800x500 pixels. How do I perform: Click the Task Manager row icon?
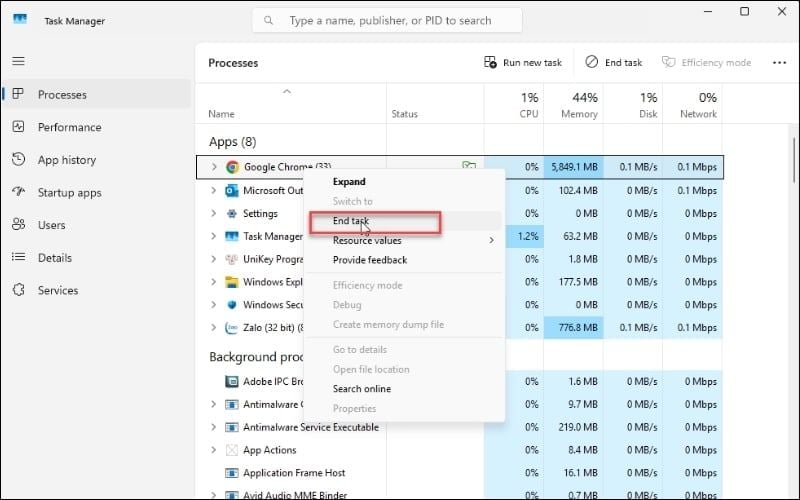[232, 236]
